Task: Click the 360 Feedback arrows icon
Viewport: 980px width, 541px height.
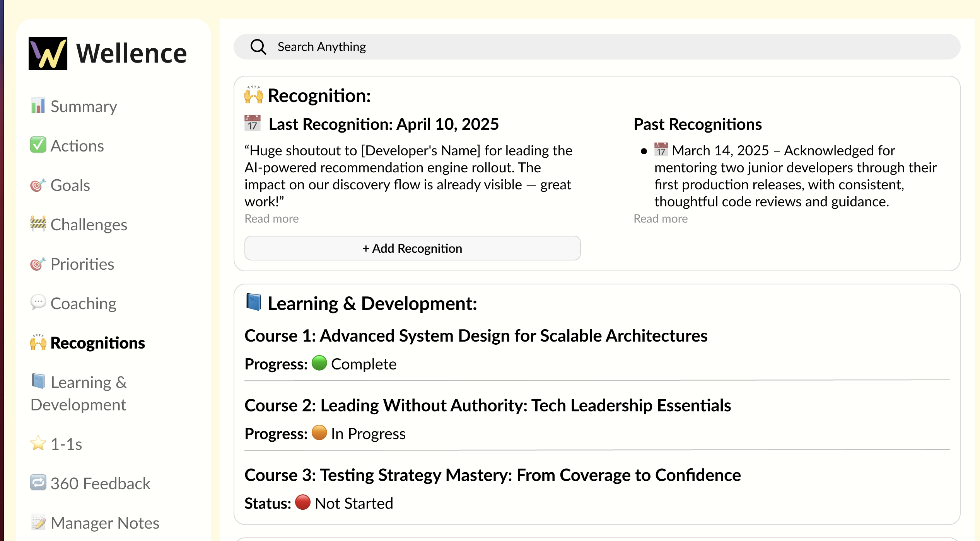Action: 38,483
